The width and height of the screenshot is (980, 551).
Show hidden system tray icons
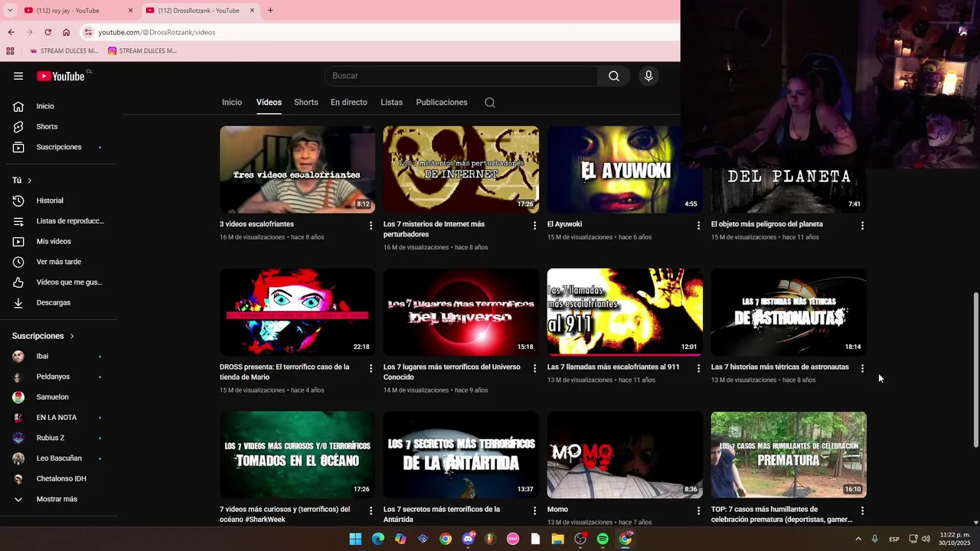(x=858, y=539)
